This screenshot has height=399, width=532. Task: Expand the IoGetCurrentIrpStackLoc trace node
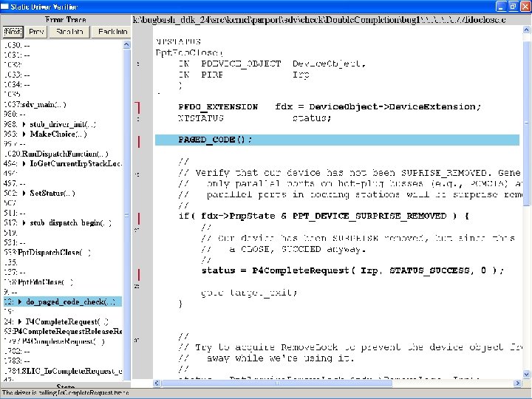(x=24, y=163)
